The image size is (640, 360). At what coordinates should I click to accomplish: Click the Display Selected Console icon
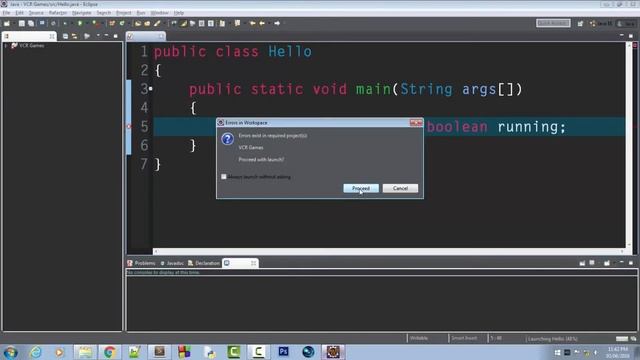592,263
